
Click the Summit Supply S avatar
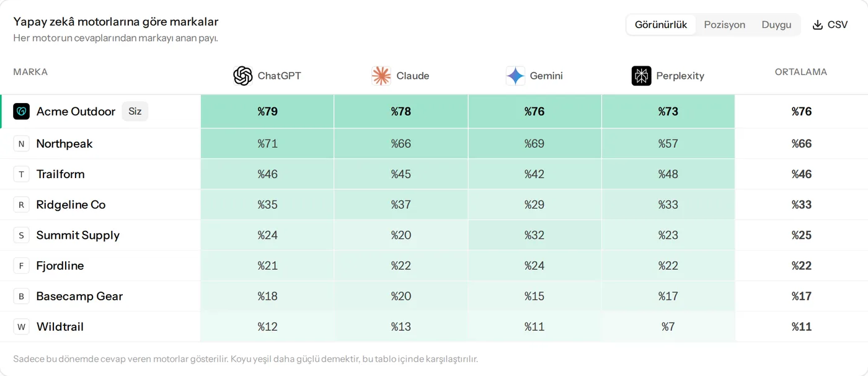click(22, 235)
